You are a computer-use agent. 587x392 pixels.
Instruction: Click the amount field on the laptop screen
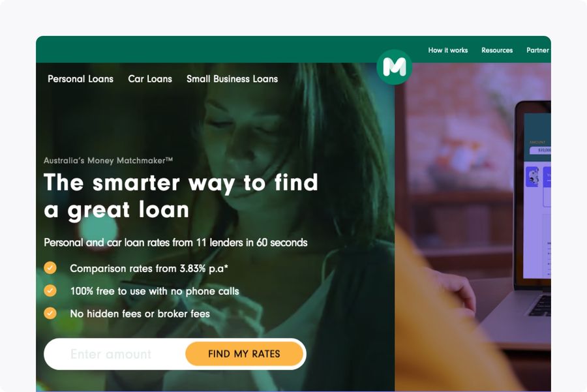coord(540,150)
